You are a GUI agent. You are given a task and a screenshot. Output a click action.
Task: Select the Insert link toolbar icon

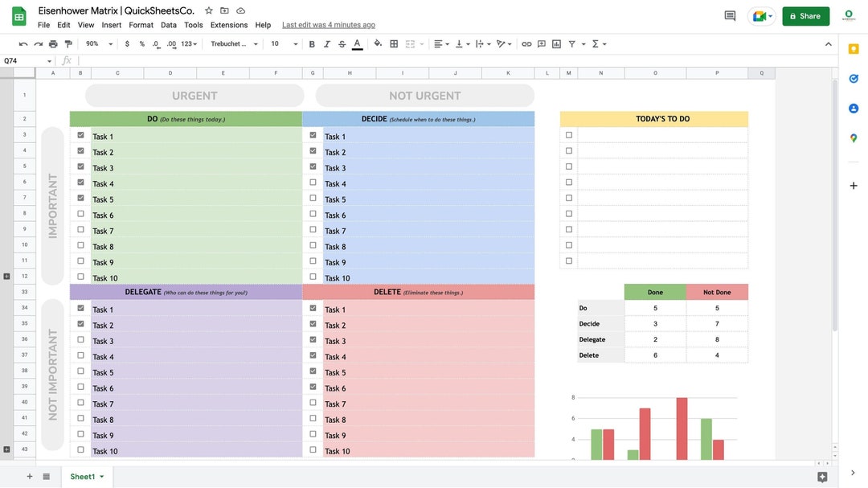526,42
